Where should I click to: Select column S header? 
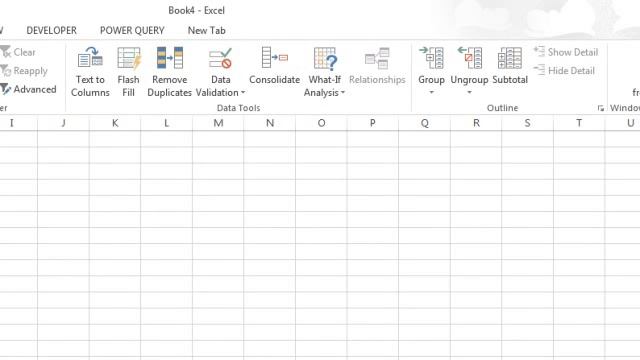coord(527,123)
